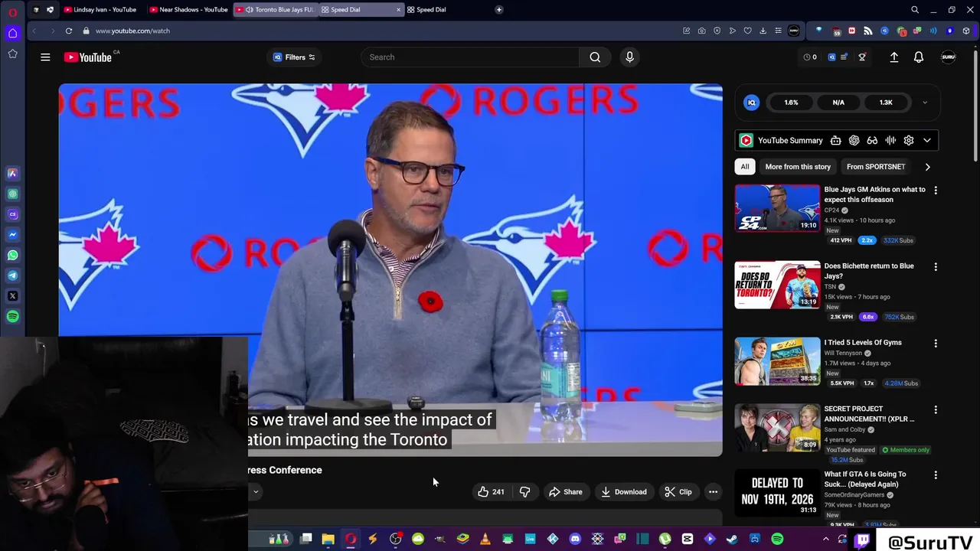Screen dimensions: 980x551
Task: Click the search magnifier button
Action: pos(595,57)
